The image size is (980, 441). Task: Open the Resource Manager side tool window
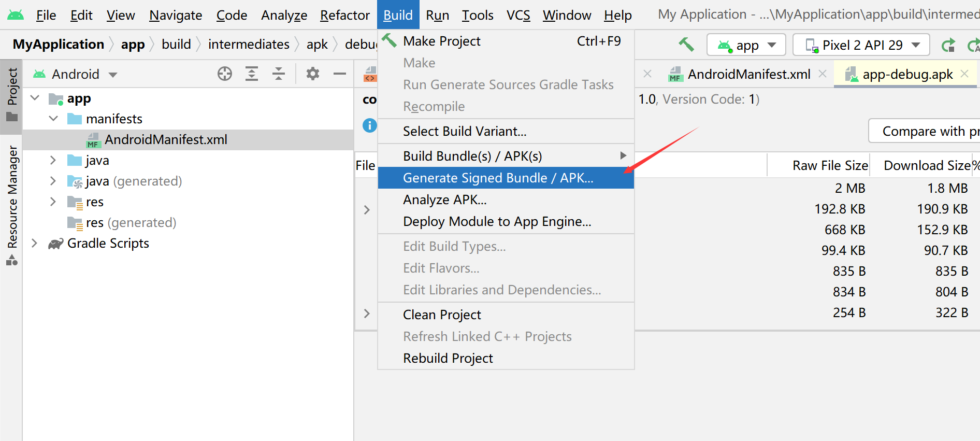coord(11,205)
